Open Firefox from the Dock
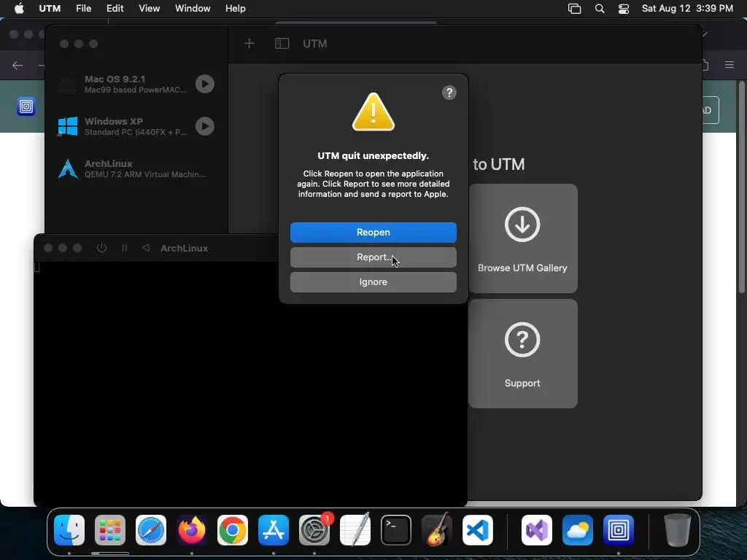 coord(192,530)
